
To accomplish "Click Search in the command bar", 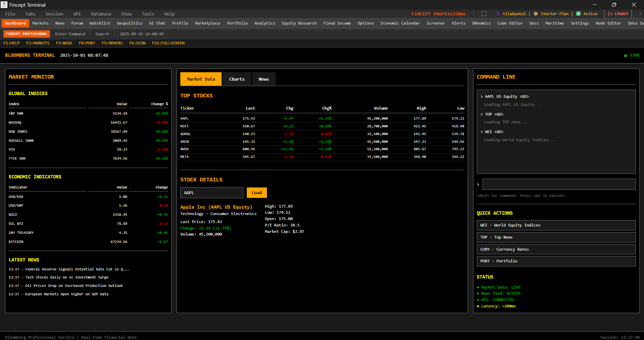I will click(x=102, y=34).
